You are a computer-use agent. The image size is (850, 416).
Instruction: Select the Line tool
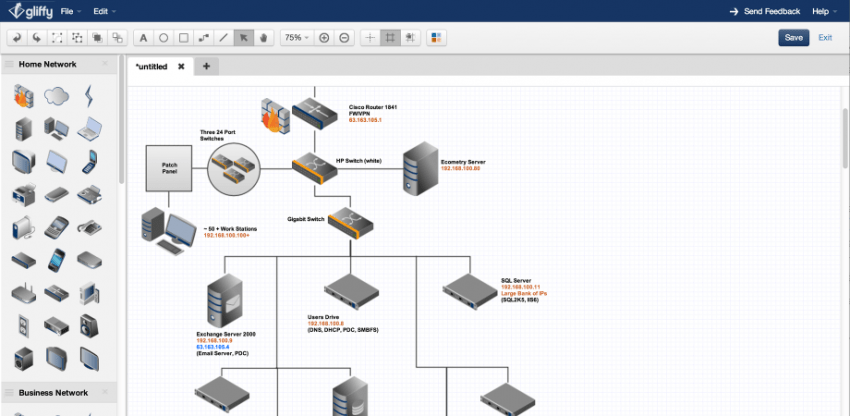tap(223, 38)
